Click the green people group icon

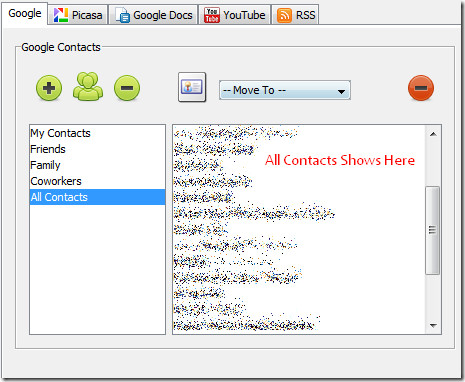(88, 86)
